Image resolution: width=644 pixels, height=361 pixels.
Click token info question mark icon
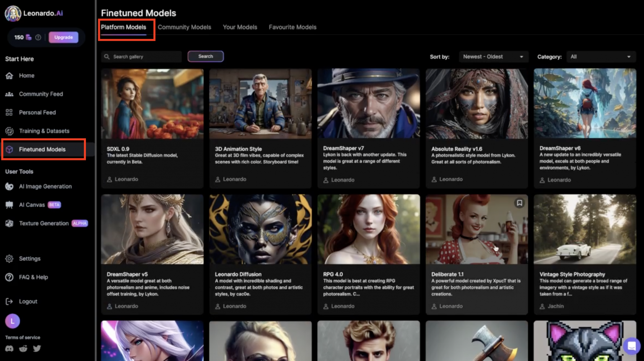[x=38, y=37]
